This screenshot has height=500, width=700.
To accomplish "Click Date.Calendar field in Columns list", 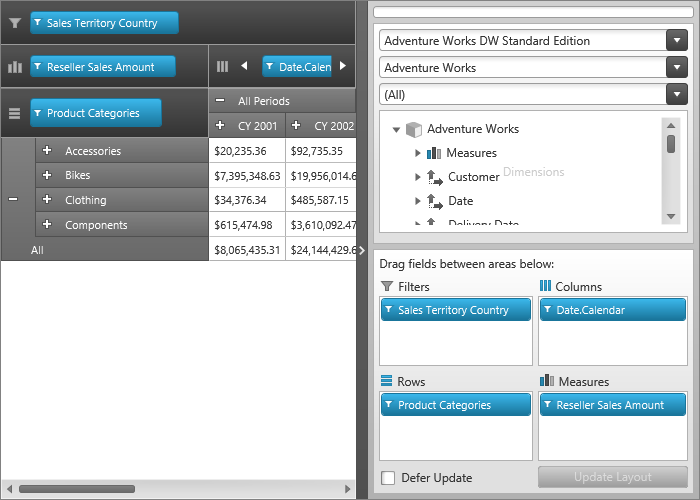I will (612, 309).
